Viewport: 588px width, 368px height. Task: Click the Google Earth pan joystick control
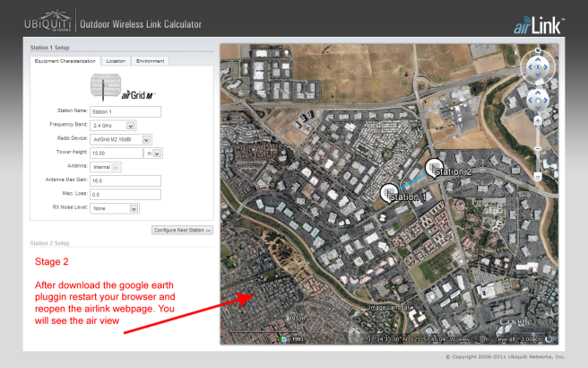[537, 97]
